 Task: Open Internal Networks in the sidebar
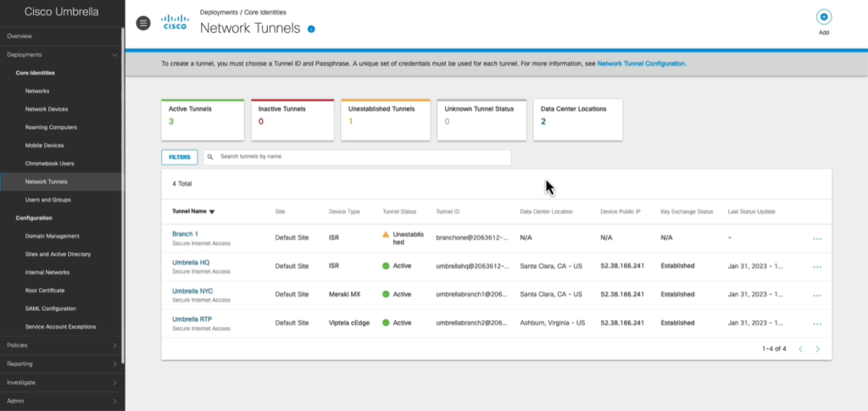point(47,272)
